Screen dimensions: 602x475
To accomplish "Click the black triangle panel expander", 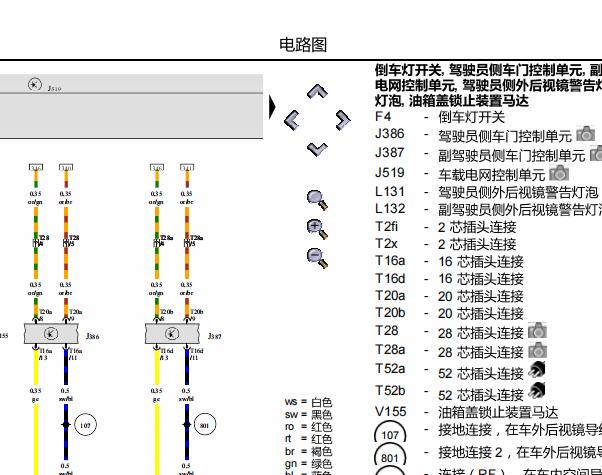I will pyautogui.click(x=272, y=107).
